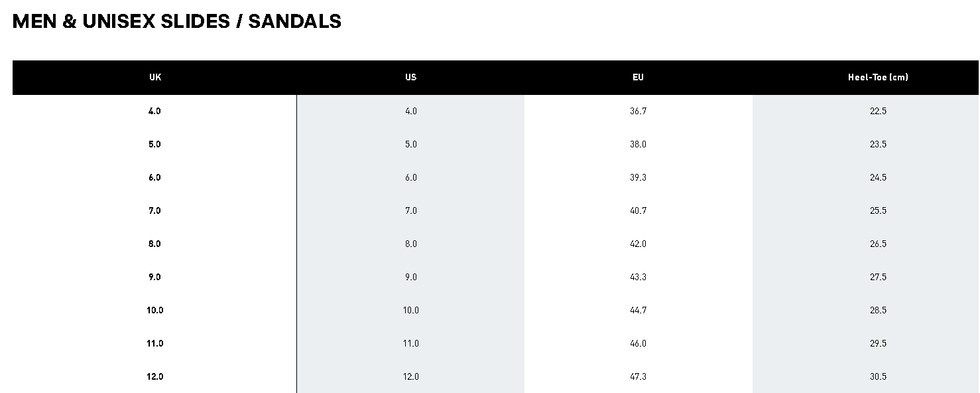
Task: Click the heel-toe 22.5 cm cell
Action: (x=878, y=111)
